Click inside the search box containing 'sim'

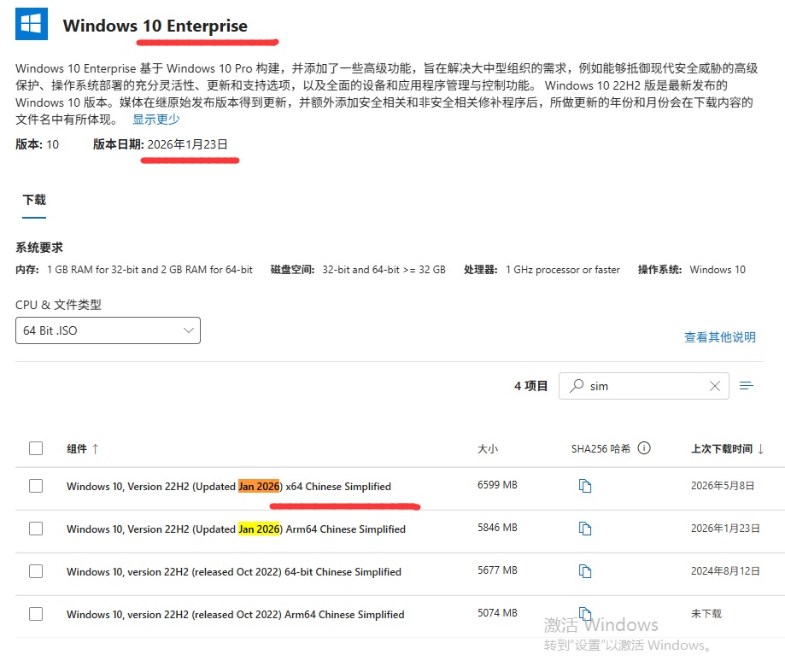(x=644, y=386)
